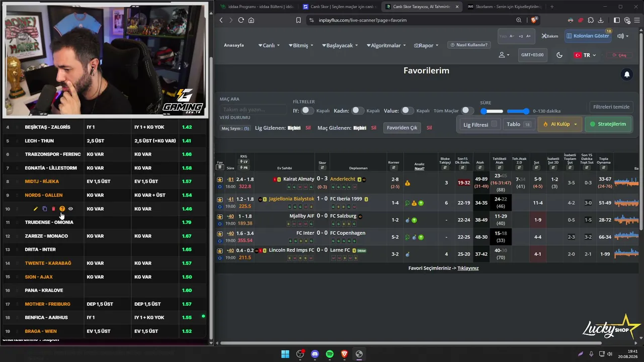Click the Kolonları Göster button
The image size is (644, 362).
[588, 36]
